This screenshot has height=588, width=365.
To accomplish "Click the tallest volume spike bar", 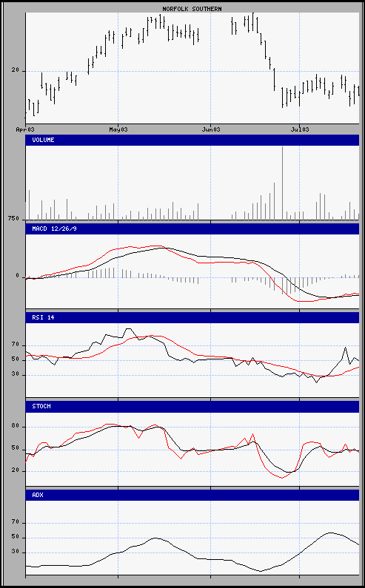I will [x=282, y=183].
